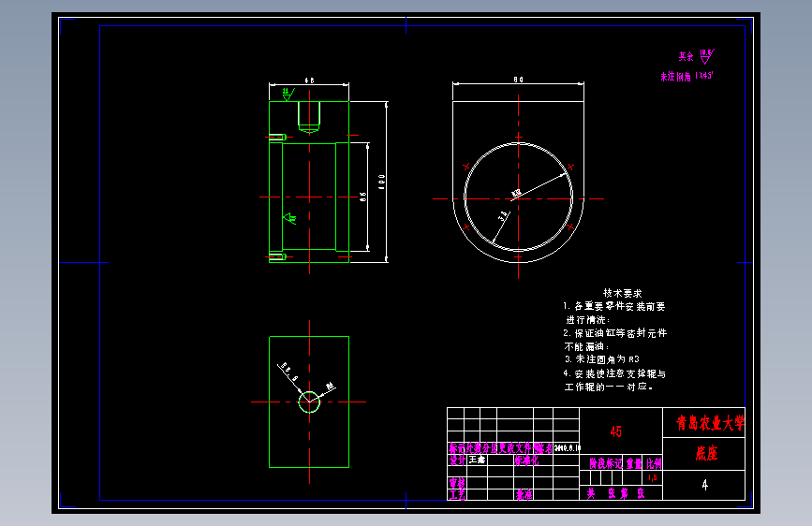Image resolution: width=812 pixels, height=526 pixels.
Task: Click the 标准化 label in title block
Action: click(526, 460)
